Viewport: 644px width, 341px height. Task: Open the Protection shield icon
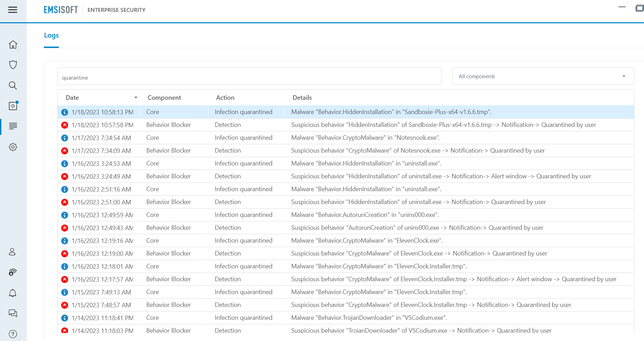point(13,65)
